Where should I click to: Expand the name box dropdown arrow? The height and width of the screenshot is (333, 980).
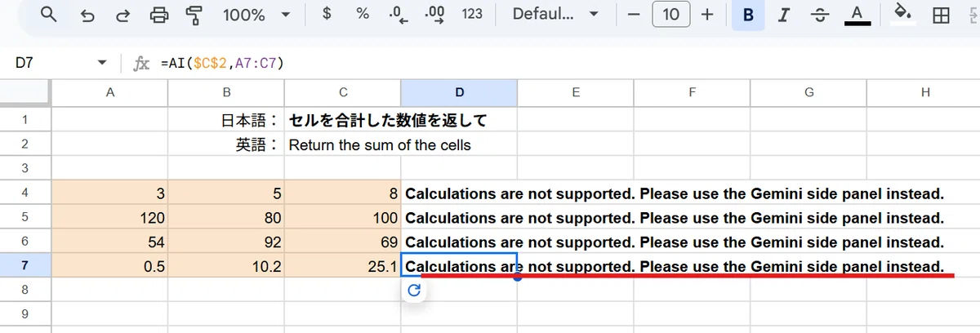pos(102,63)
